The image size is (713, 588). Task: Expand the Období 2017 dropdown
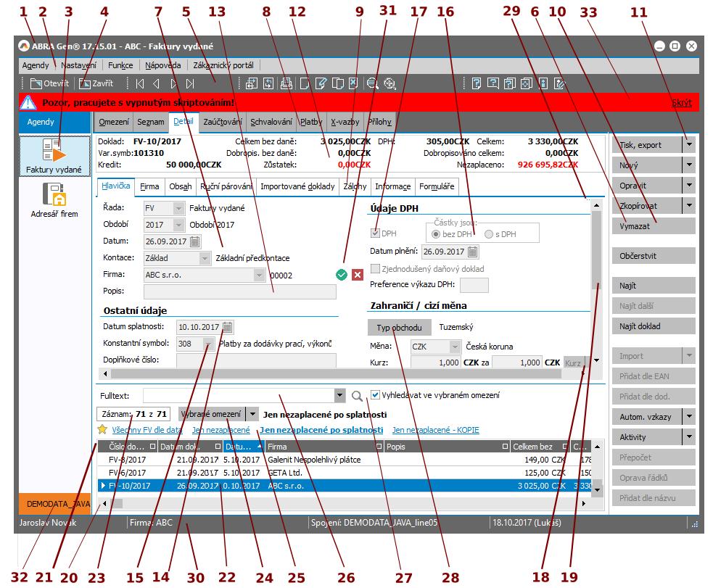178,225
